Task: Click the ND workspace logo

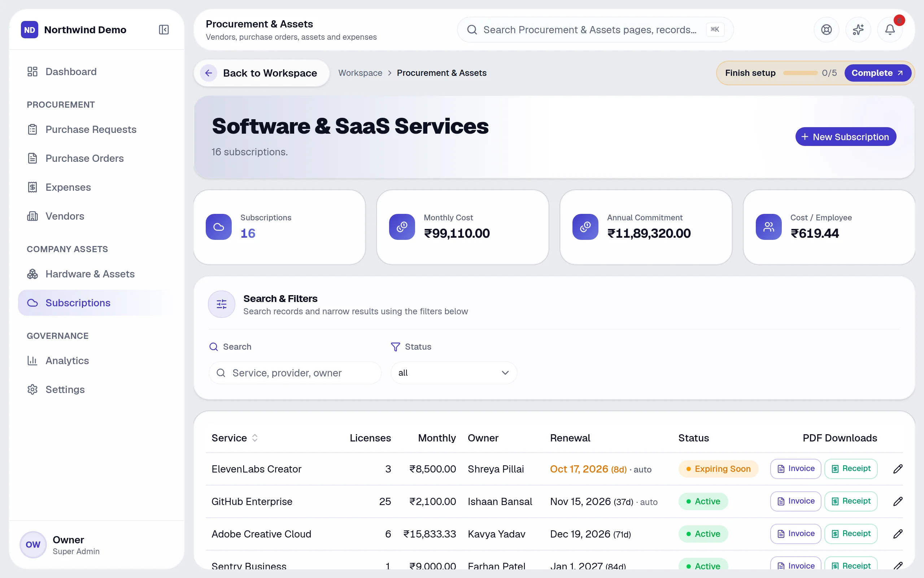Action: (x=29, y=30)
